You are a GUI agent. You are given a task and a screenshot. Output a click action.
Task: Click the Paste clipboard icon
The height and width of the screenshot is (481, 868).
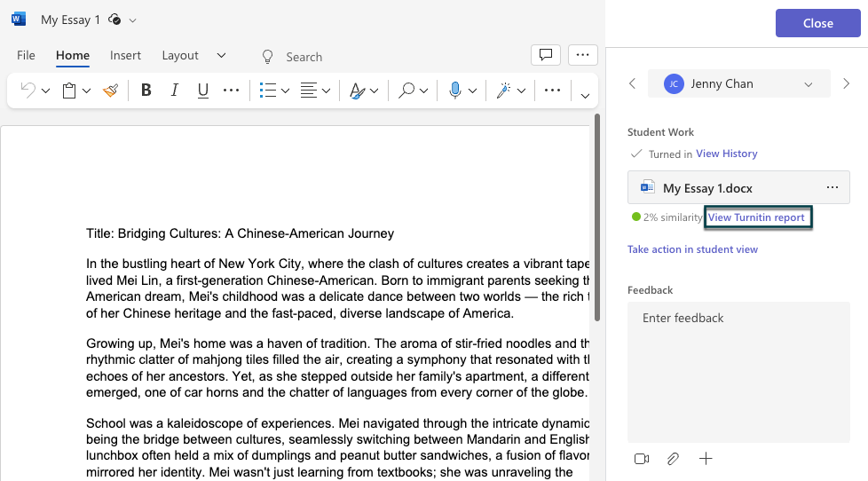click(x=69, y=91)
